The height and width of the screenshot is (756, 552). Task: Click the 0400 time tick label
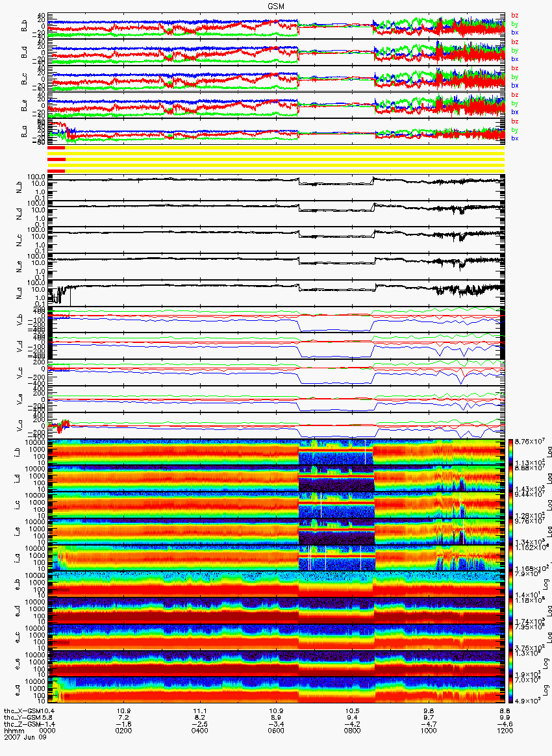tap(199, 730)
